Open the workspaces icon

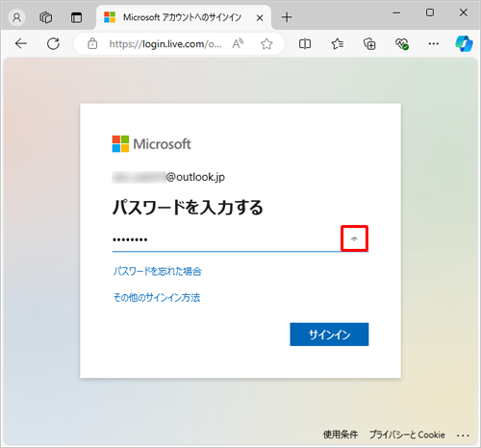46,17
